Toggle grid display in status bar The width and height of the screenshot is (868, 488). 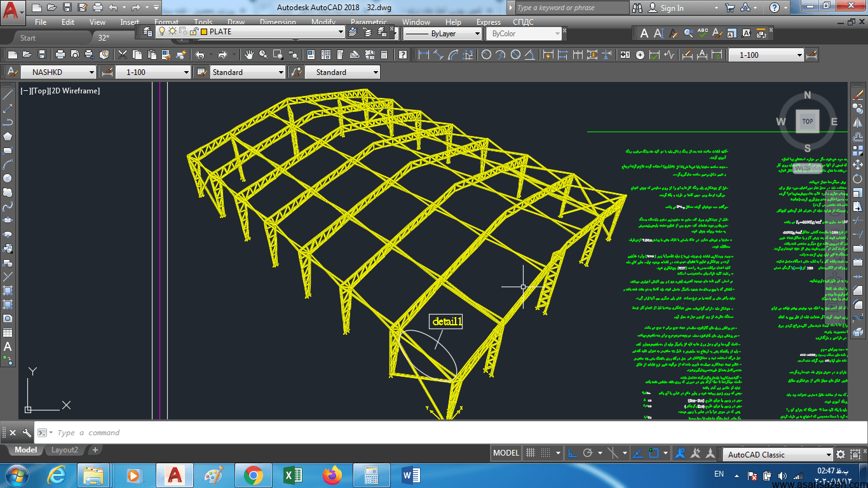pyautogui.click(x=531, y=453)
